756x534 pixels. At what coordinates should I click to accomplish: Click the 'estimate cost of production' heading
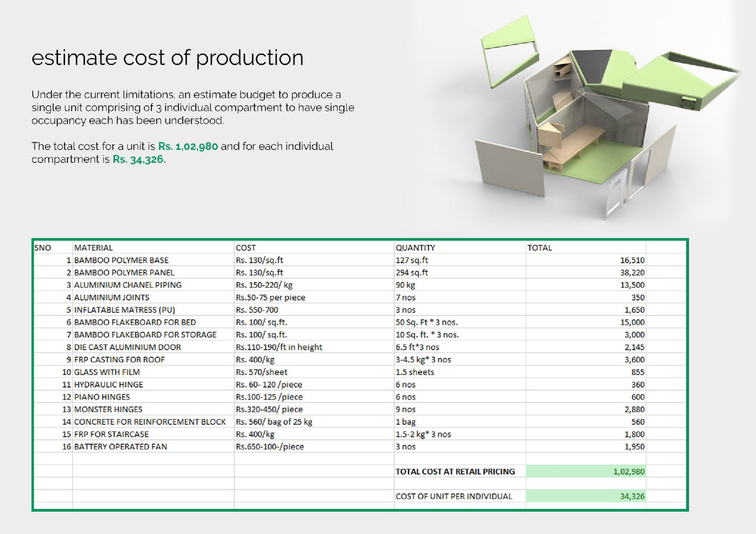click(x=167, y=58)
